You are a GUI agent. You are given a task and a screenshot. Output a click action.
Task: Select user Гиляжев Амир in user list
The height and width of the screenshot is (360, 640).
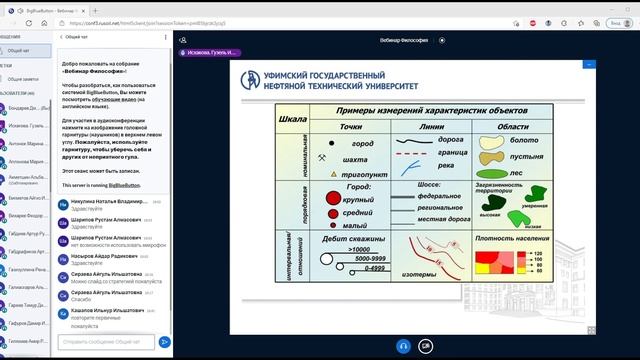coord(24,341)
